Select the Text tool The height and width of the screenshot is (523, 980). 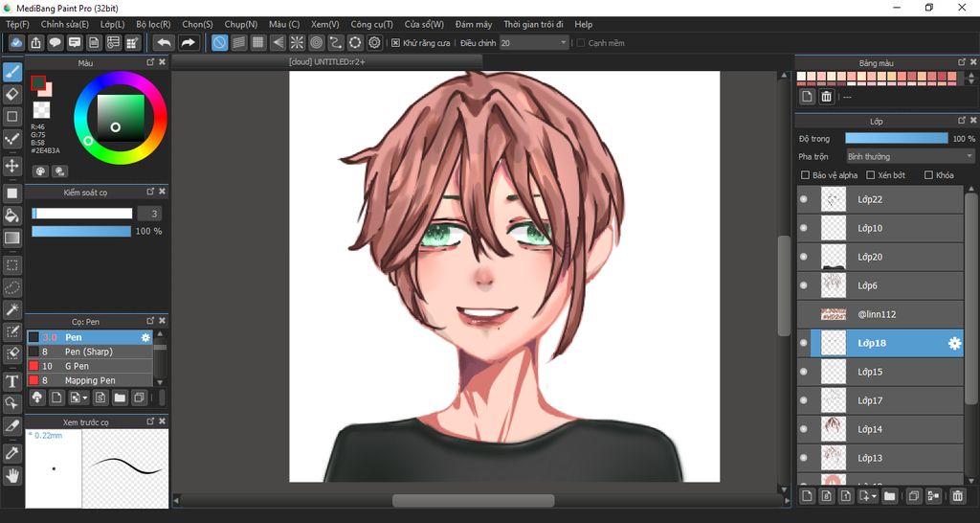point(11,381)
